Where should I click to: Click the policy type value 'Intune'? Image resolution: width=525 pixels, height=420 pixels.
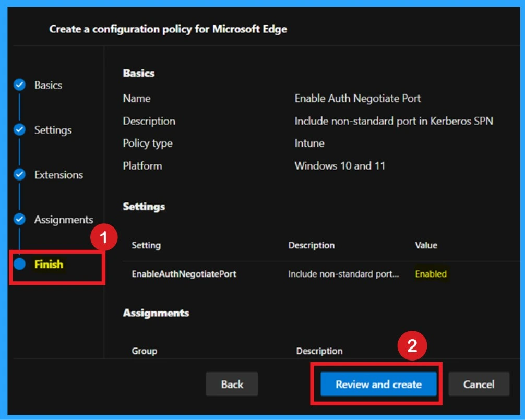(309, 143)
